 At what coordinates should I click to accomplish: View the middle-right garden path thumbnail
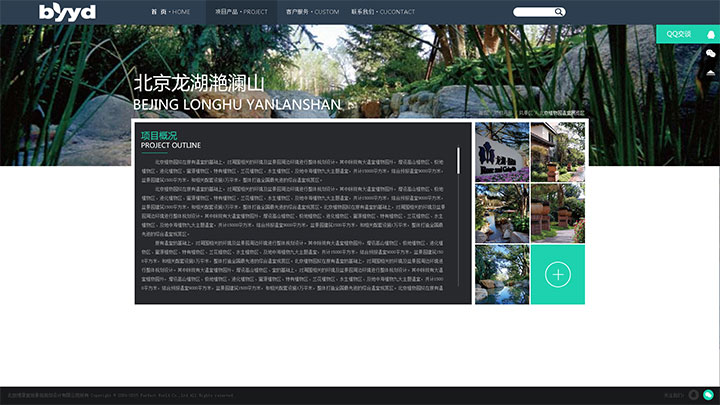tap(557, 213)
